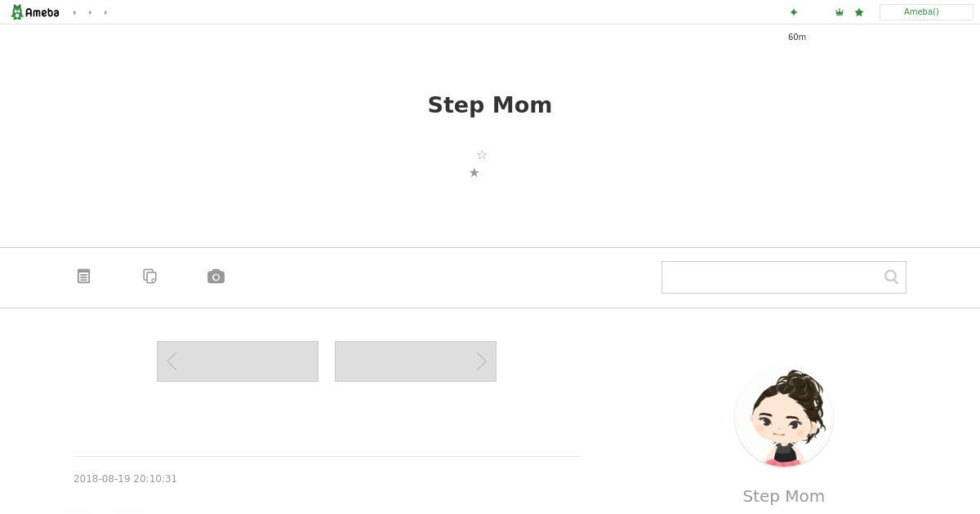This screenshot has width=980, height=514.
Task: Click the outlined star under the title
Action: (x=482, y=155)
